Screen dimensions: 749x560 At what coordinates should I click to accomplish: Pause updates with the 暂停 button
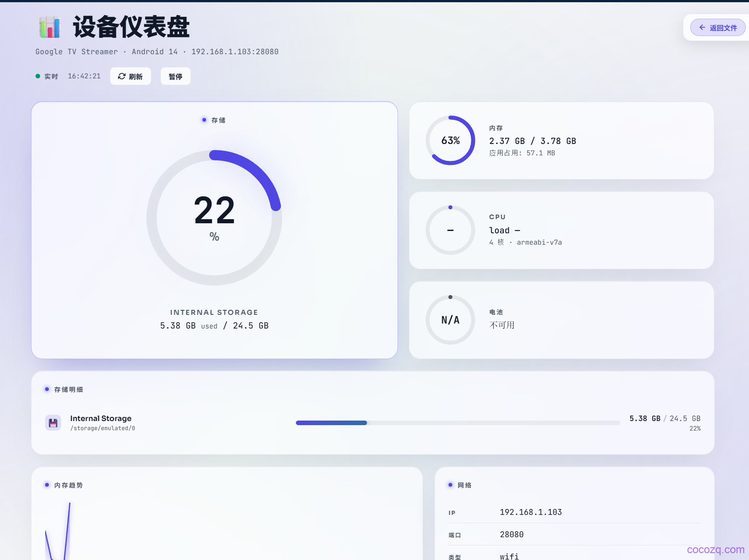pos(176,76)
